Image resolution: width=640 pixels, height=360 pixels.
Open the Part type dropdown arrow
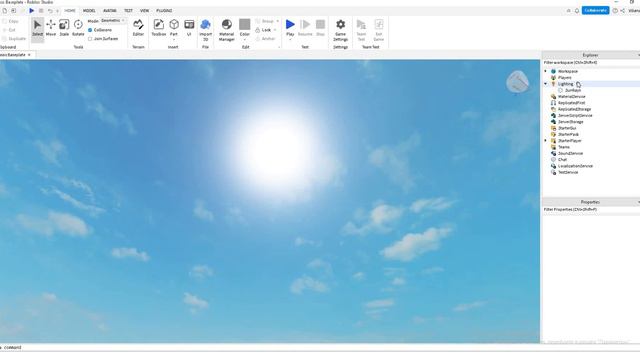[174, 40]
